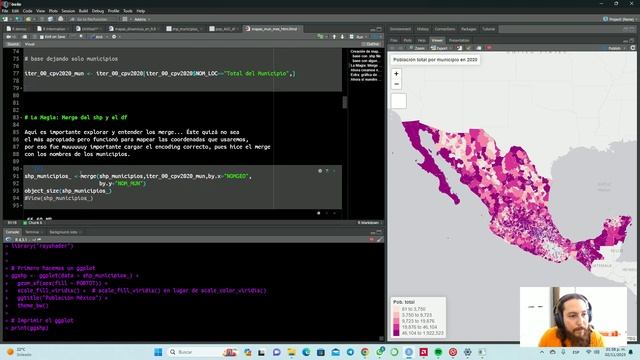This screenshot has width=640, height=360.
Task: Open the Tools menu
Action: 128,11
